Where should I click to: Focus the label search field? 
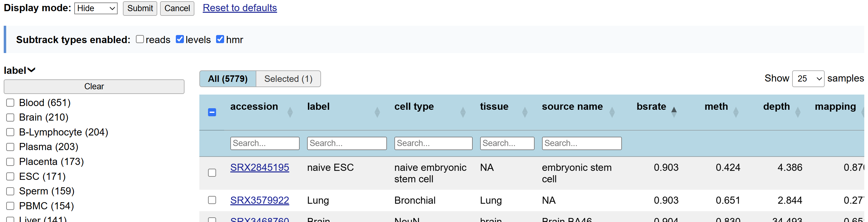tap(348, 144)
